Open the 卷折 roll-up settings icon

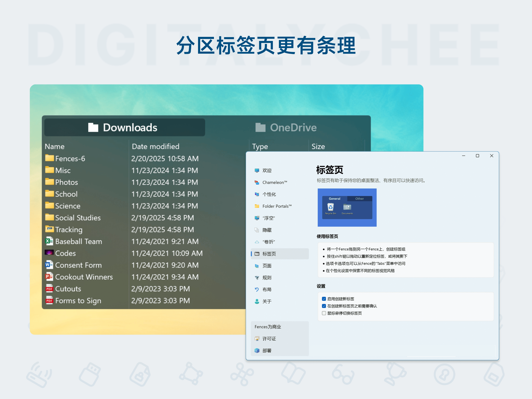pyautogui.click(x=257, y=242)
